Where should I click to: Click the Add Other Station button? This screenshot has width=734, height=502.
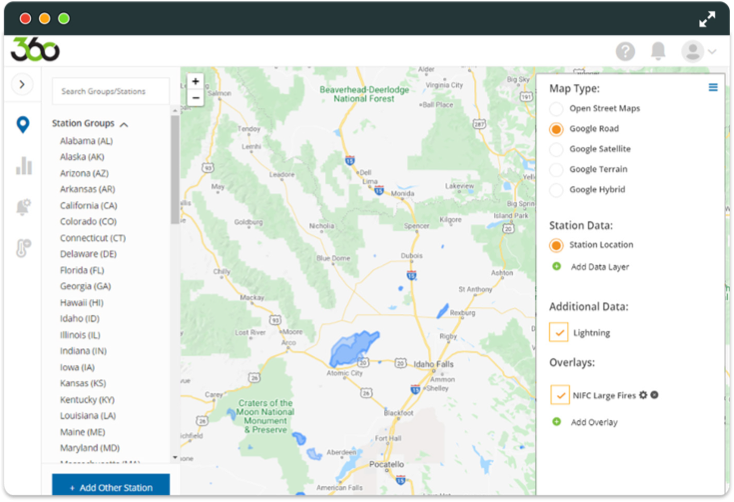[111, 487]
